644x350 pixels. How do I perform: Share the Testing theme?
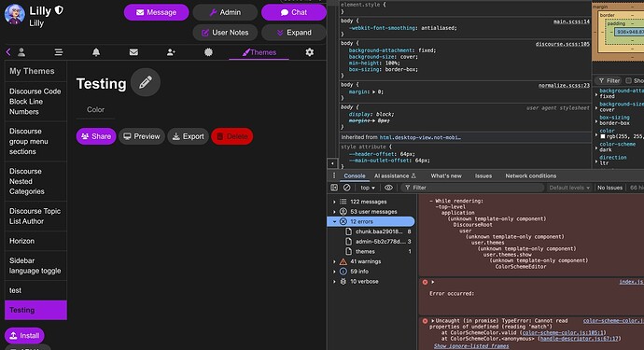[96, 136]
